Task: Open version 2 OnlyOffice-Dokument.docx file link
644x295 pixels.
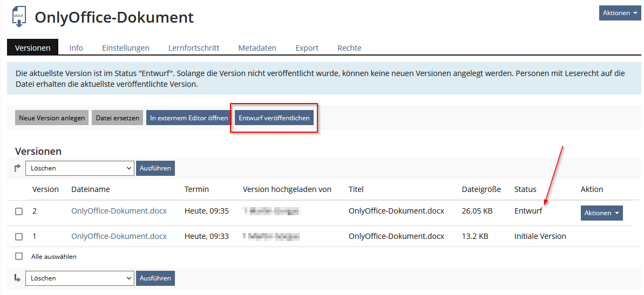Action: coord(119,211)
